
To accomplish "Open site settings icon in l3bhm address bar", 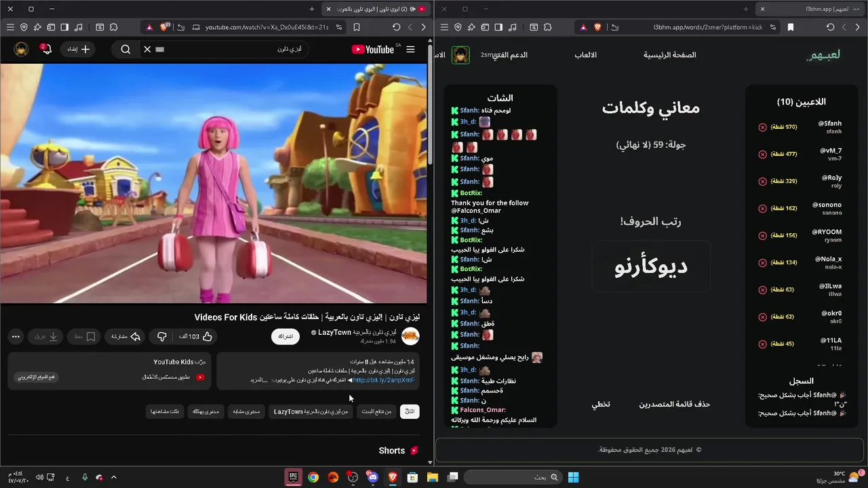I will pyautogui.click(x=772, y=27).
